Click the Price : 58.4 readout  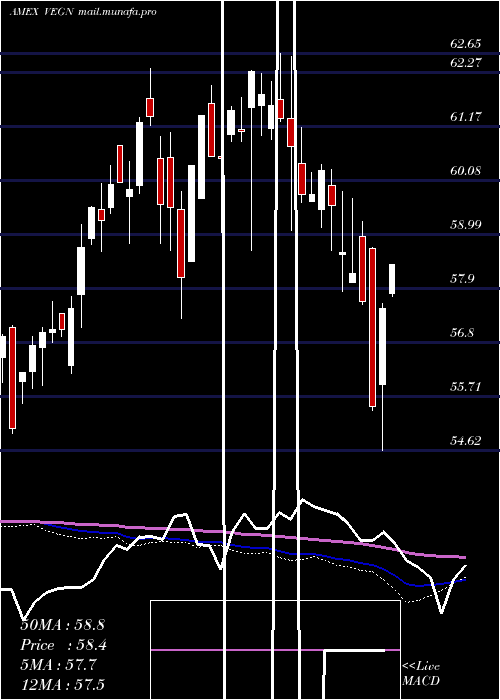(x=63, y=645)
